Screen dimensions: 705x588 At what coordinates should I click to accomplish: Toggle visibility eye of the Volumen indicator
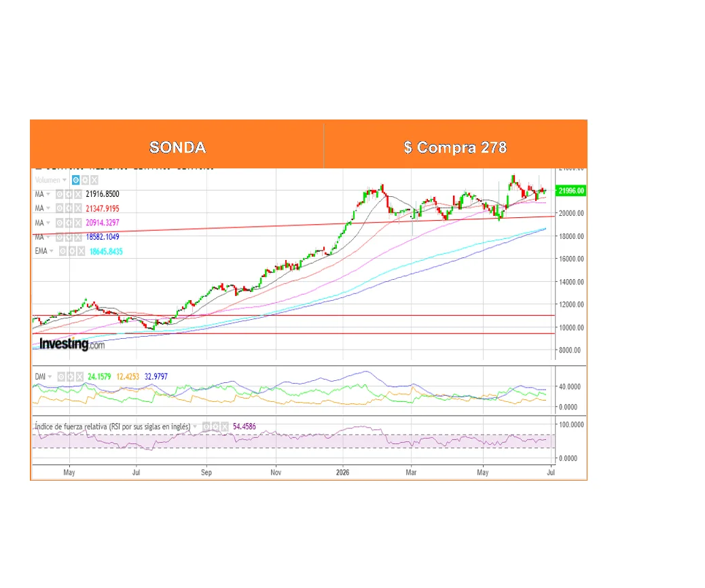click(75, 180)
